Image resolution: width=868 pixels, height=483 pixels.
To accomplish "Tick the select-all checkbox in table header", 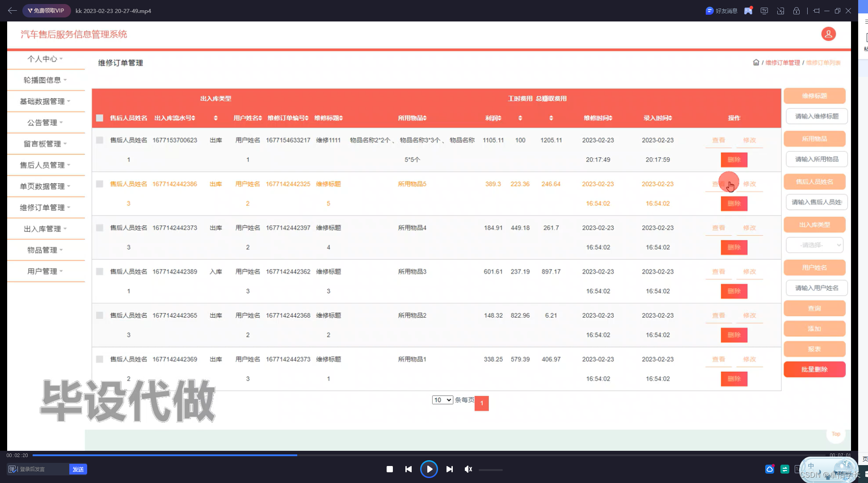I will (x=100, y=118).
